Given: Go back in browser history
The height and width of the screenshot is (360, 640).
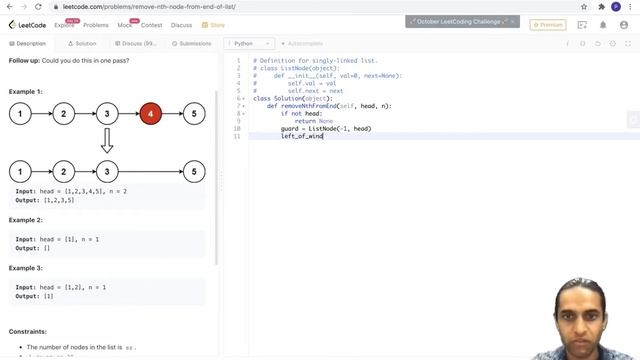Looking at the screenshot, I should [9, 7].
